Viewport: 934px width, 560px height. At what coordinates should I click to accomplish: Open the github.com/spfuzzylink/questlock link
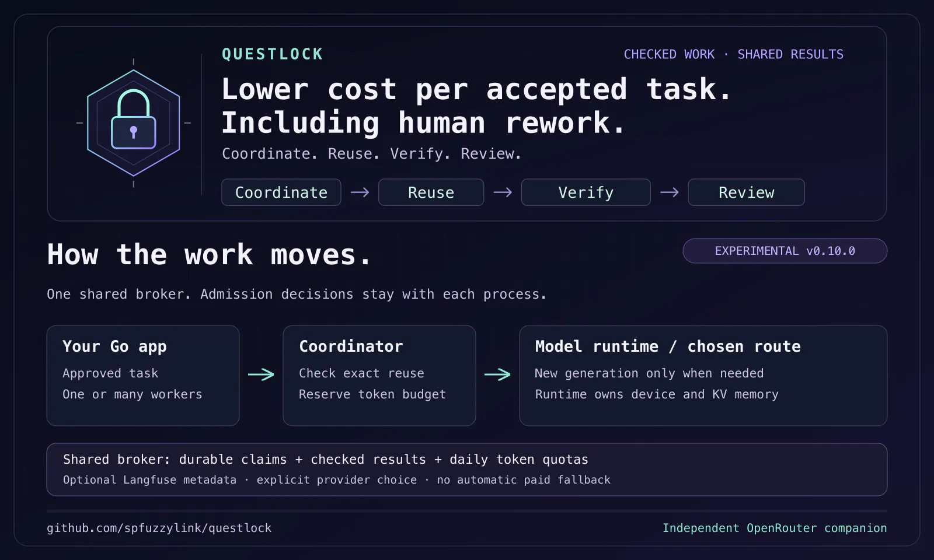tap(159, 528)
